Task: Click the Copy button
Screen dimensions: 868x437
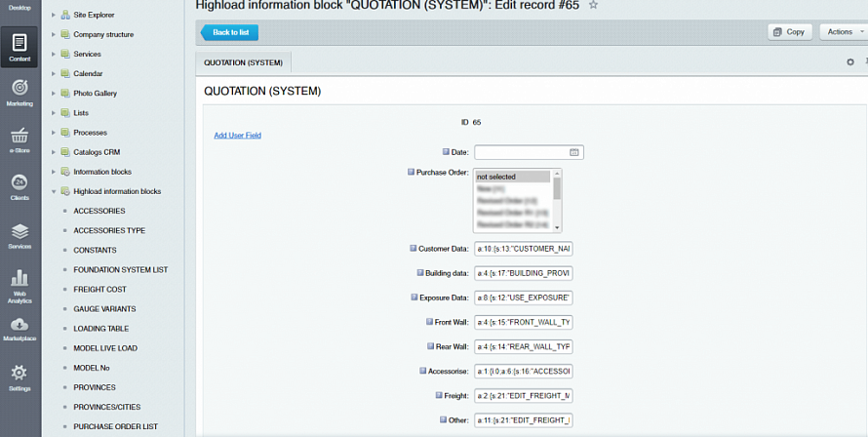Action: pos(789,31)
